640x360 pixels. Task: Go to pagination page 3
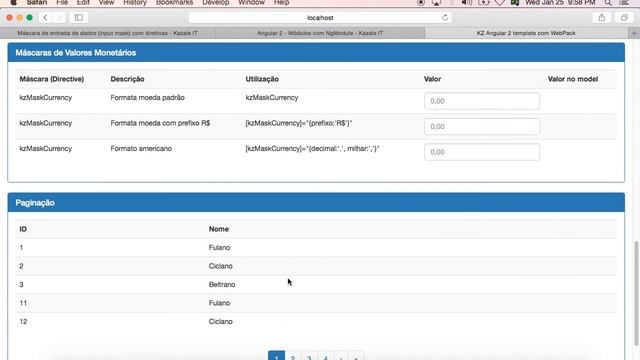pyautogui.click(x=309, y=356)
